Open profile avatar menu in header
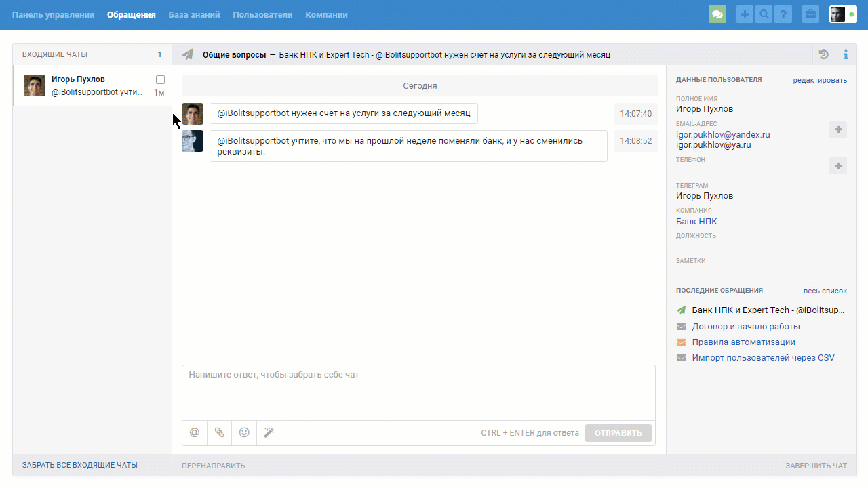 (843, 14)
